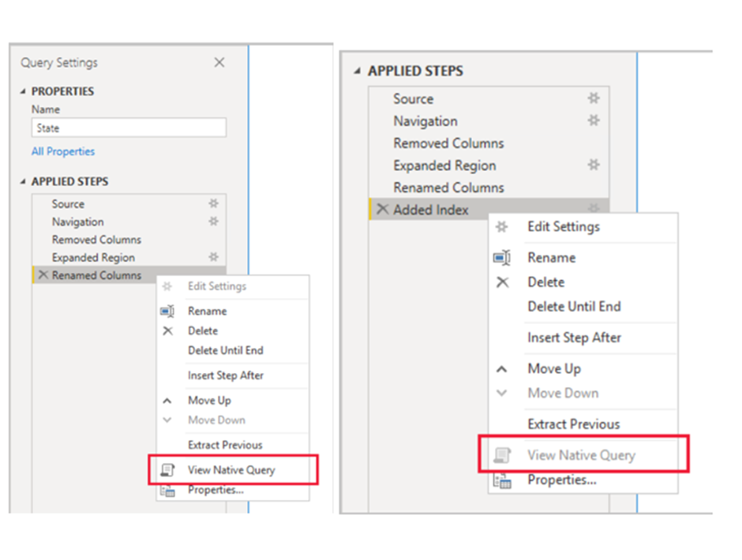
Task: Click gear icon next to left Expanded Region step
Action: (x=213, y=257)
